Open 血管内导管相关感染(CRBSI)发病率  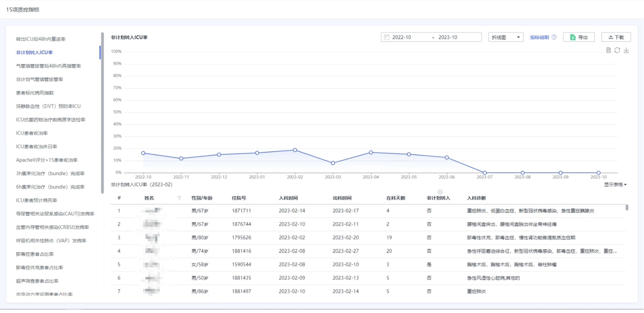pyautogui.click(x=52, y=227)
